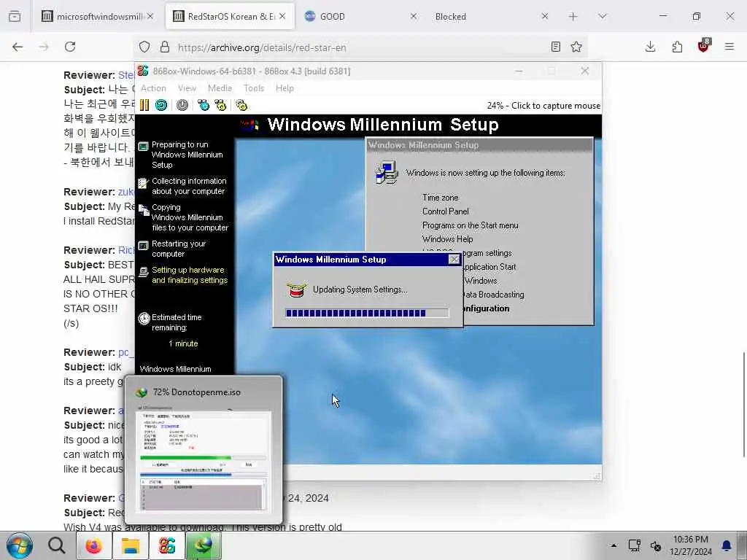Open taskbar search magnifier
Viewport: 747px width, 560px height.
click(57, 545)
